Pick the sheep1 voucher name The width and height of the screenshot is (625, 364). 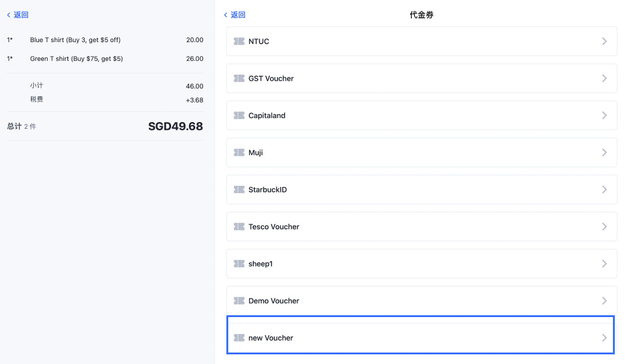(260, 264)
